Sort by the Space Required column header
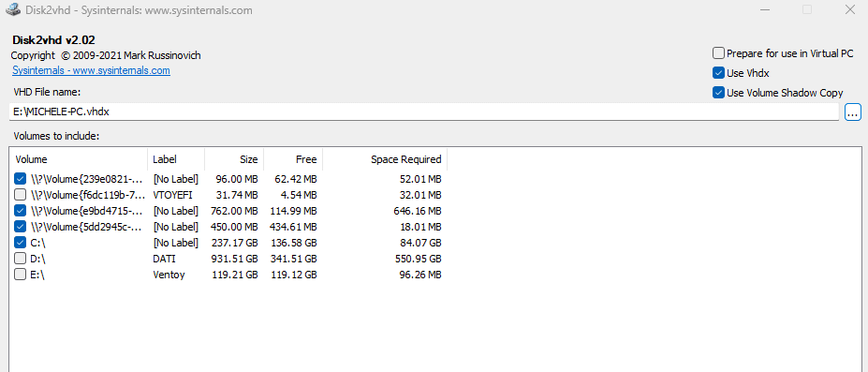 (385, 159)
